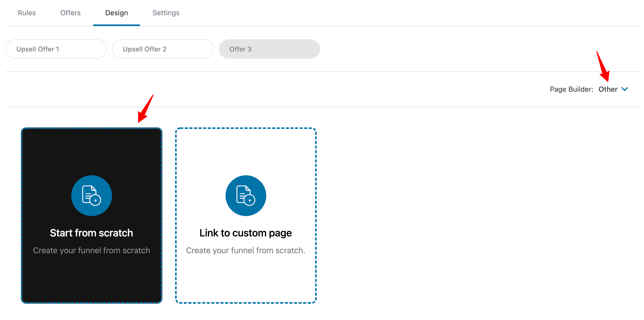
Task: Select the Upsell Offer 2 pill
Action: coord(163,49)
